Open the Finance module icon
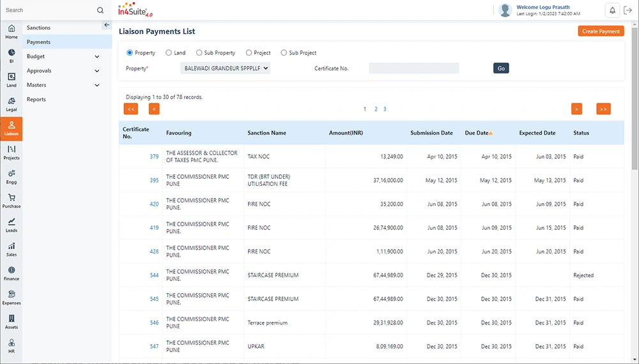 (12, 273)
